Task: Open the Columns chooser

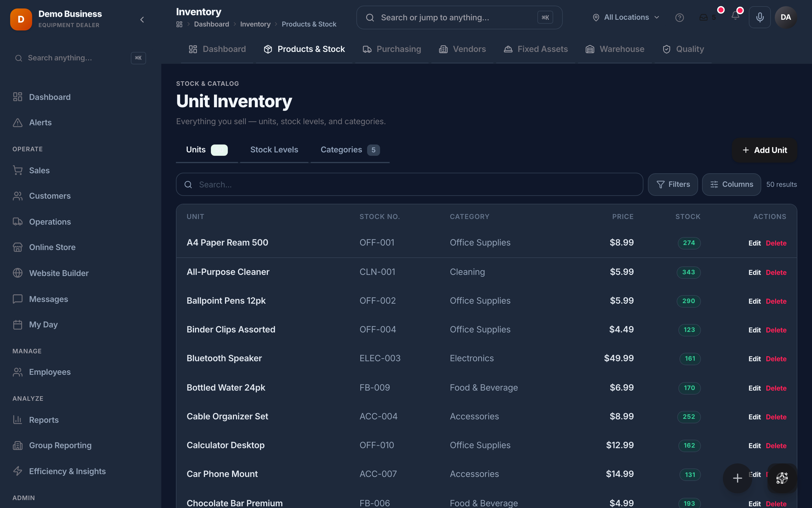Action: 731,185
